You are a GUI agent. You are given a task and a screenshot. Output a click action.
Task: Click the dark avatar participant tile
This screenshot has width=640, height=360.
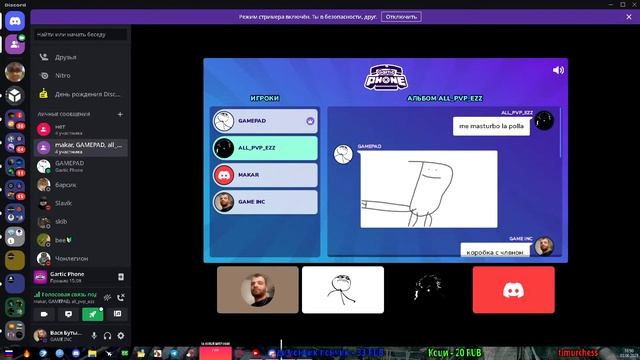tap(428, 290)
